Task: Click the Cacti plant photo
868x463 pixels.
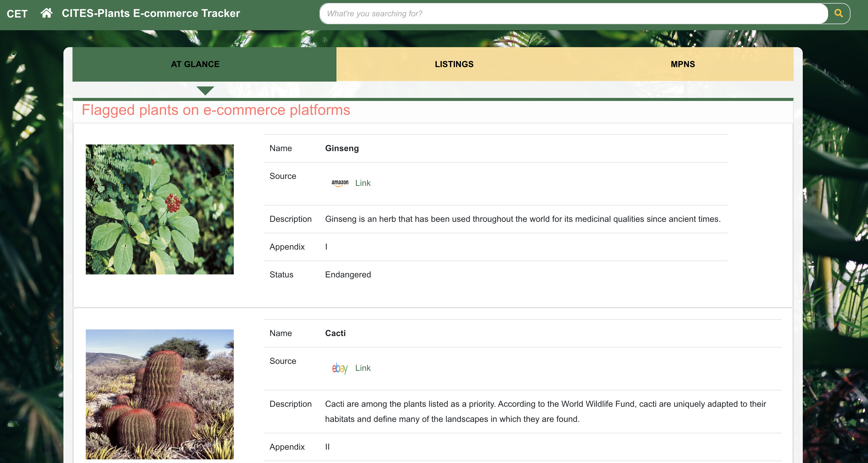Action: click(x=159, y=394)
